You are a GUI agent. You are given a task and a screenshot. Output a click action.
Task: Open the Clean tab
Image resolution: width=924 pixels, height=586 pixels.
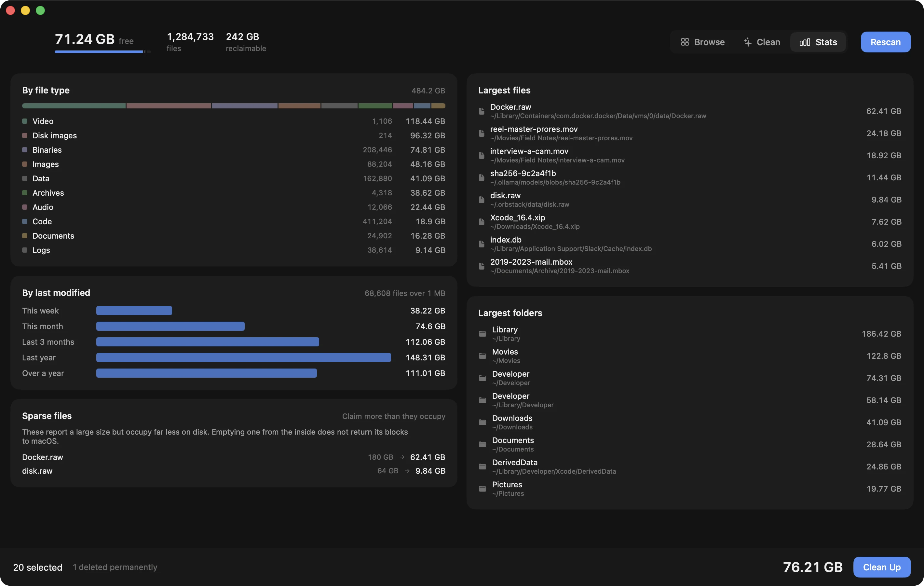pyautogui.click(x=762, y=42)
